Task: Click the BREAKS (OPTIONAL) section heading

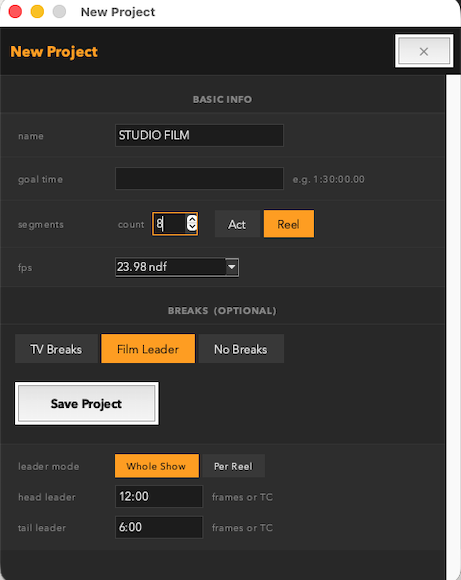Action: tap(222, 310)
